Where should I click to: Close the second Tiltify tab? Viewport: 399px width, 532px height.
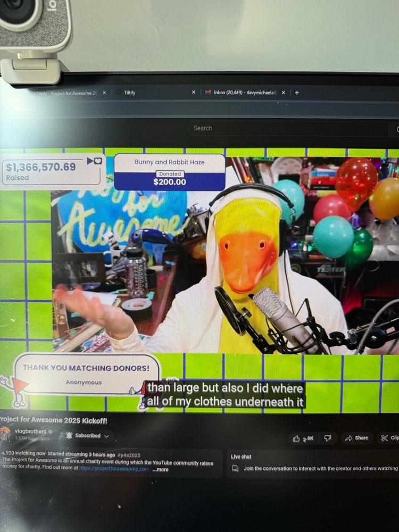194,92
